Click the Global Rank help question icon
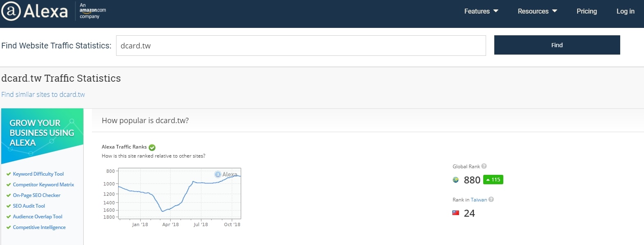The width and height of the screenshot is (644, 245). (484, 166)
